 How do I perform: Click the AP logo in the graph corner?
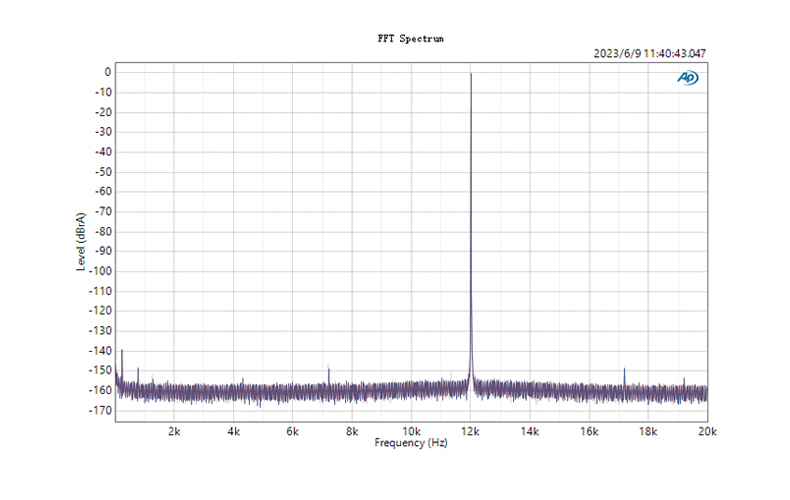[688, 78]
